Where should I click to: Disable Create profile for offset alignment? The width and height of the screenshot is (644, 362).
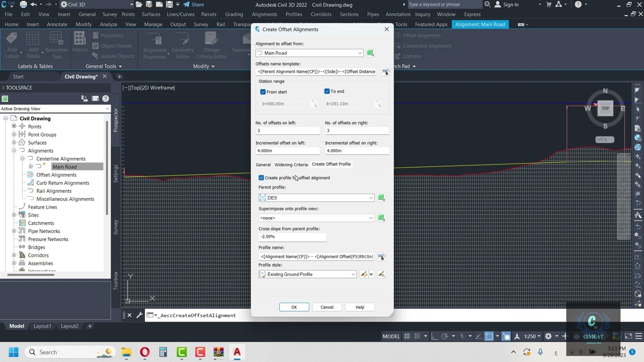tap(261, 177)
